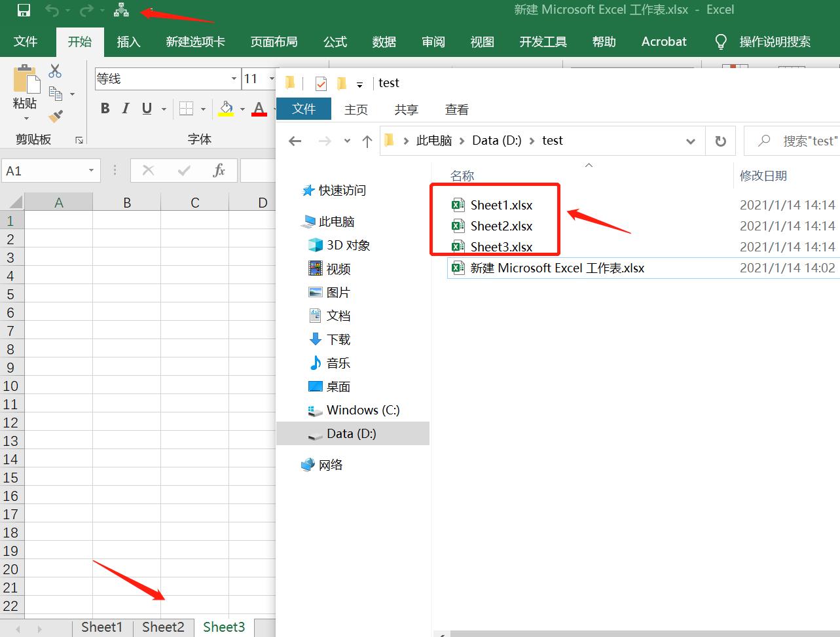Toggle italic formatting
840x637 pixels.
point(126,109)
